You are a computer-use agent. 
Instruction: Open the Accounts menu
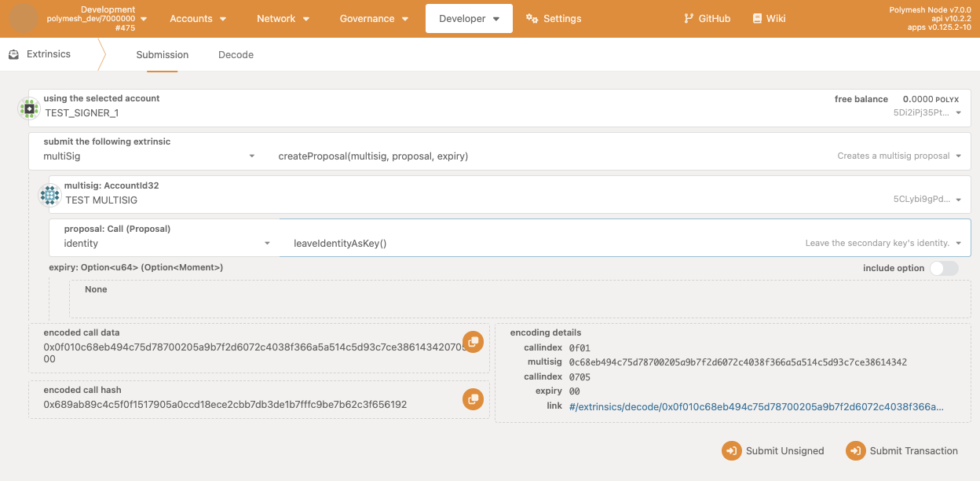pos(198,18)
